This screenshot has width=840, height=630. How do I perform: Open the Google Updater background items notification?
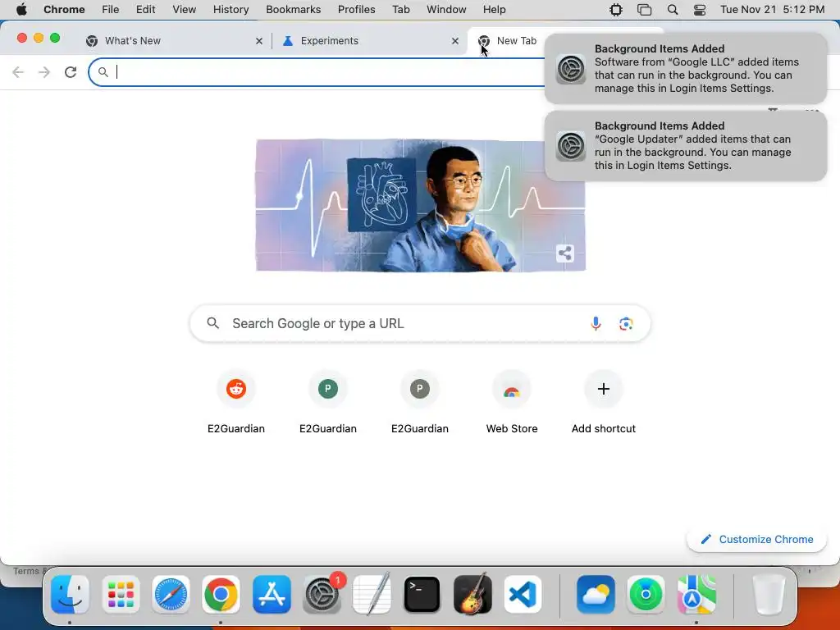point(686,146)
